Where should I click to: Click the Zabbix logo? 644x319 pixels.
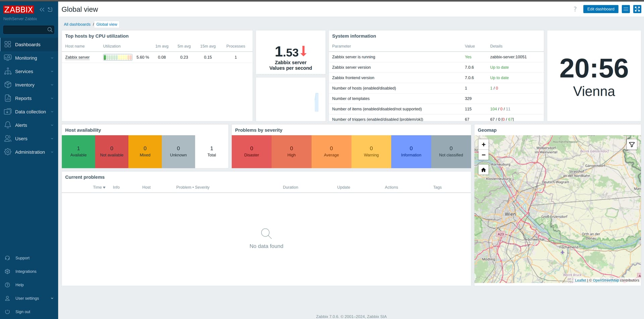[18, 9]
